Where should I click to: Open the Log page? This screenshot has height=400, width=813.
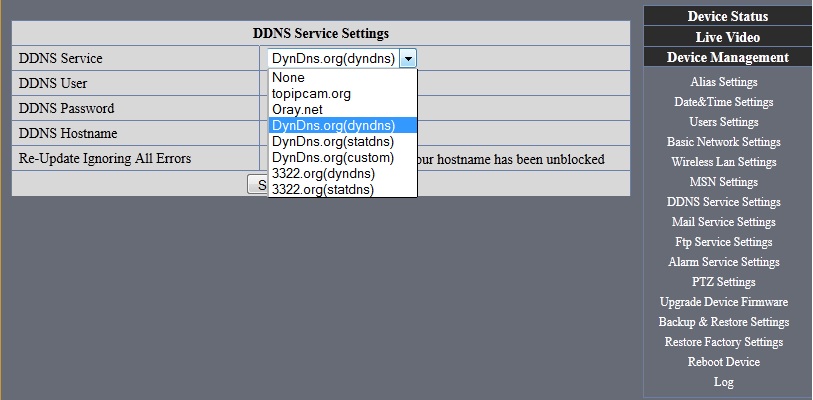coord(724,382)
